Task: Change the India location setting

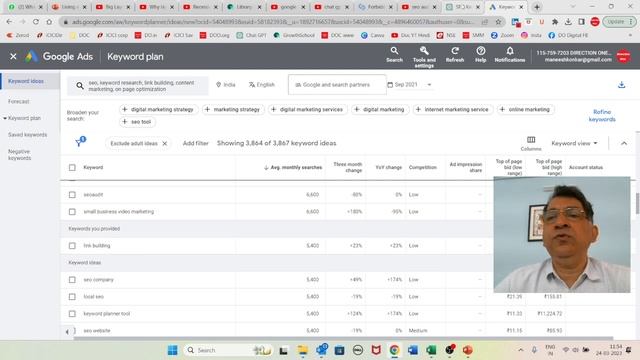Action: pos(226,85)
